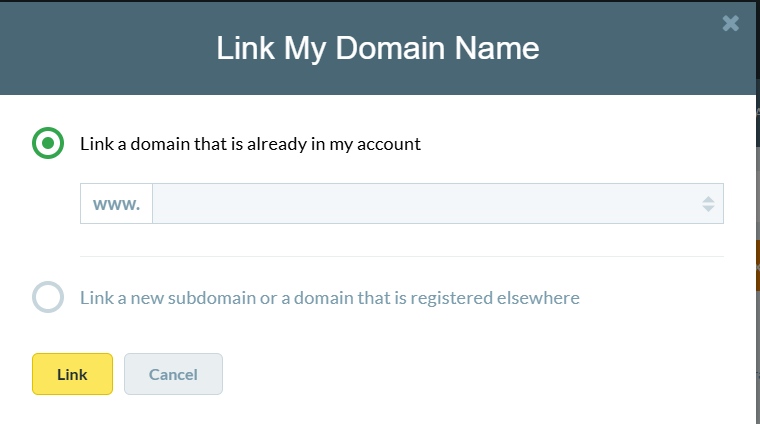Select the already-in-my-account domain radio button

[x=48, y=143]
